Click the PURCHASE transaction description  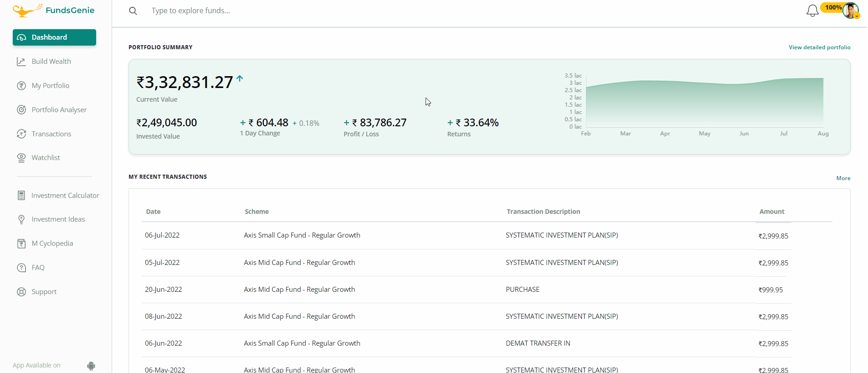523,290
